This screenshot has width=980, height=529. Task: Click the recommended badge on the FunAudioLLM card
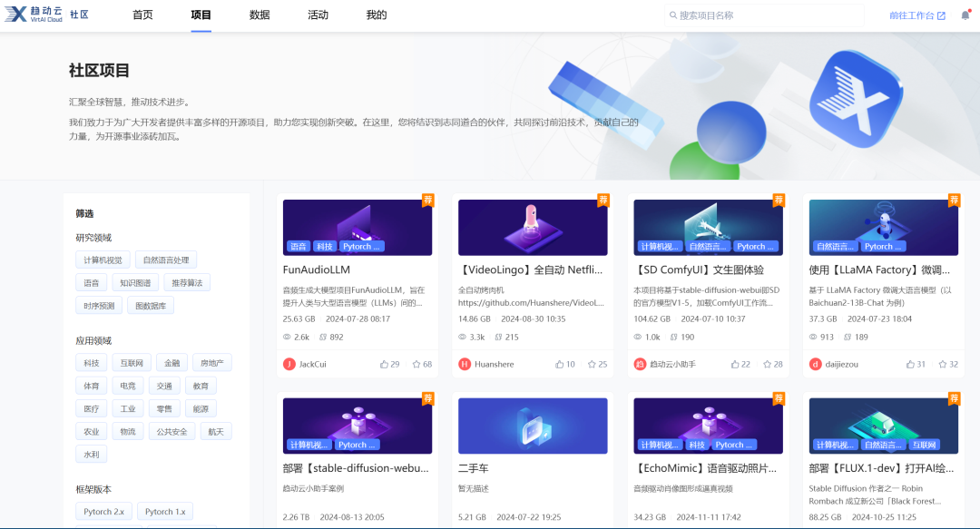pyautogui.click(x=428, y=201)
